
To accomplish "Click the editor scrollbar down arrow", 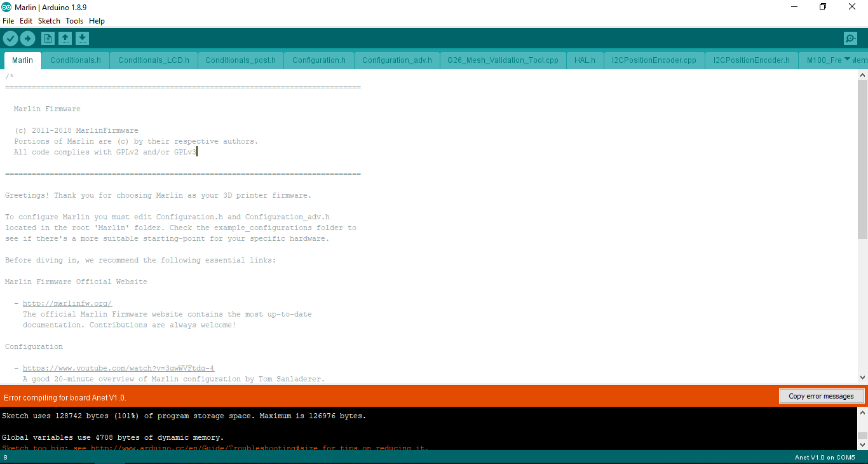I will pyautogui.click(x=862, y=378).
